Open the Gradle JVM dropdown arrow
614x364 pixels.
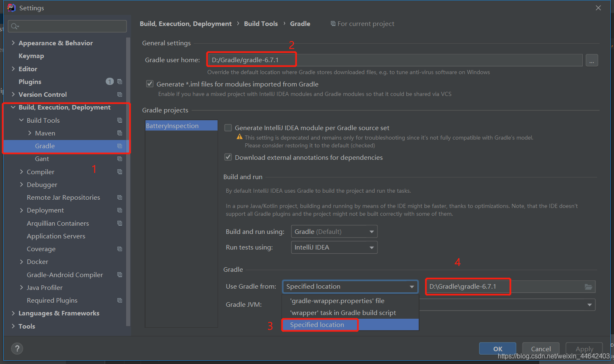click(590, 305)
